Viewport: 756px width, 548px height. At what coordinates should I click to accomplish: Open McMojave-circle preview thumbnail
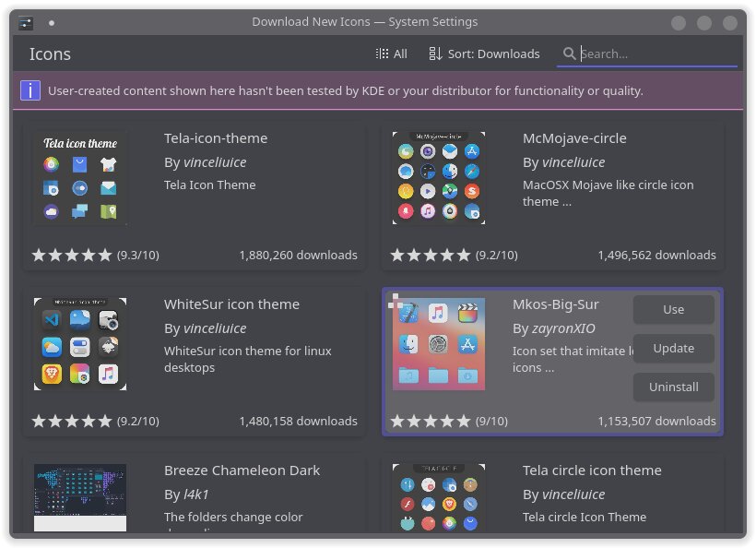coord(439,178)
